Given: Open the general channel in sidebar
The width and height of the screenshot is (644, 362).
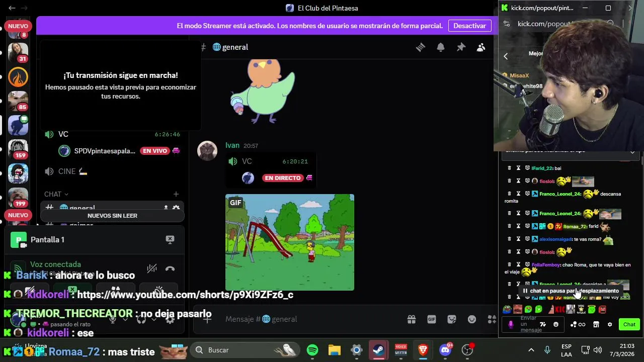Looking at the screenshot, I should tap(112, 208).
